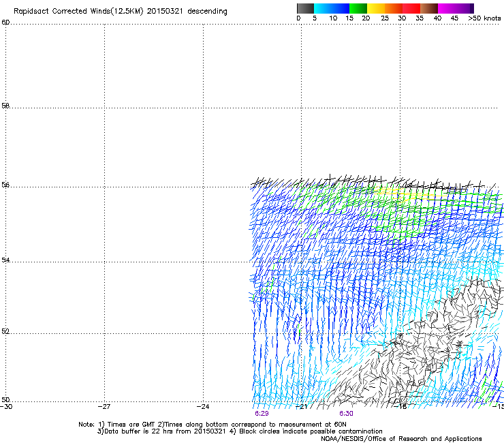
Task: Click the purple time stamp '6:29'
Action: point(262,414)
